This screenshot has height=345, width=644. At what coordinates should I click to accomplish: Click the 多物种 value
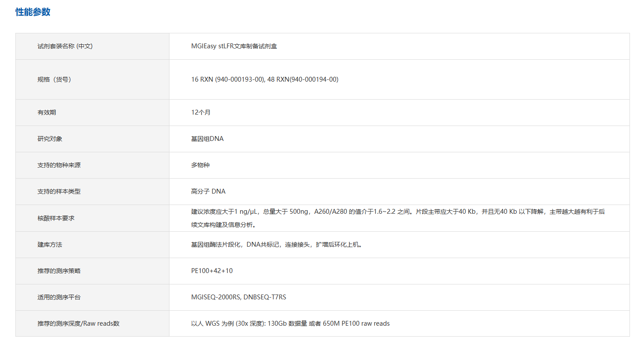[200, 165]
